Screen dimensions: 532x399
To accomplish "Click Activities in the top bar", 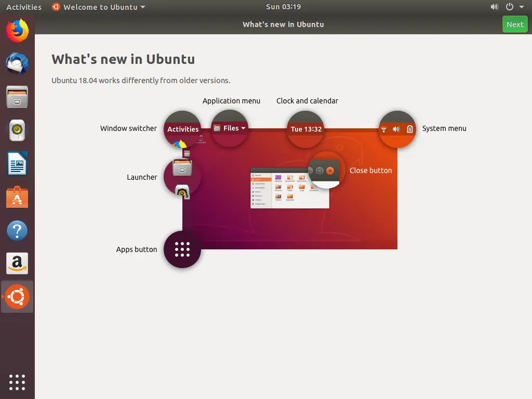I will 23,7.
